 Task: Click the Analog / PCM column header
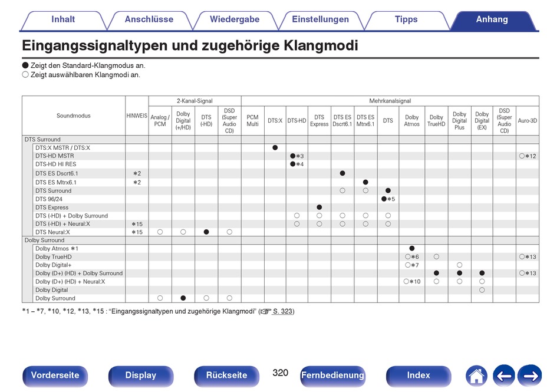coord(160,121)
